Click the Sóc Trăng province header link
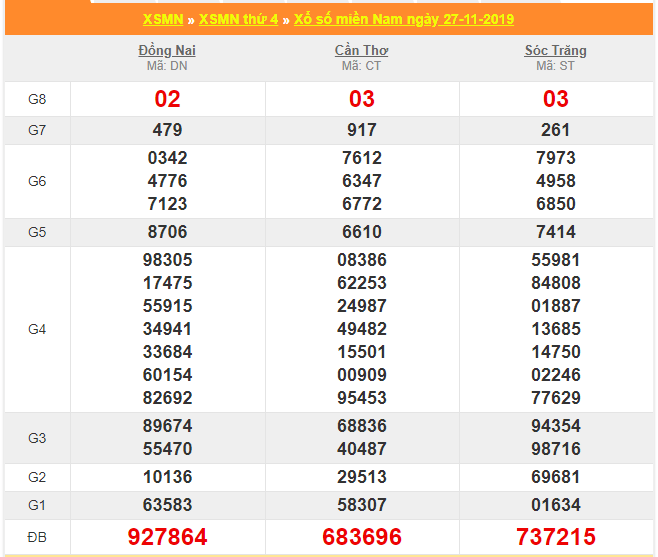 coord(555,50)
